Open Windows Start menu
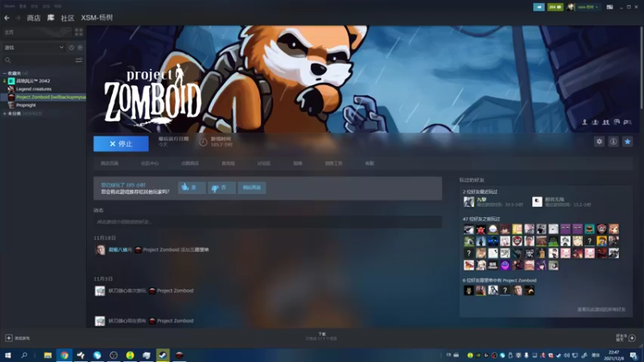This screenshot has height=362, width=644. coord(8,355)
